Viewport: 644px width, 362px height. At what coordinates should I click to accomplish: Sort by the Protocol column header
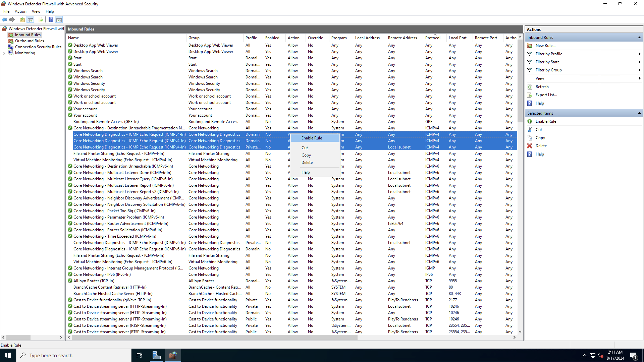(435, 38)
